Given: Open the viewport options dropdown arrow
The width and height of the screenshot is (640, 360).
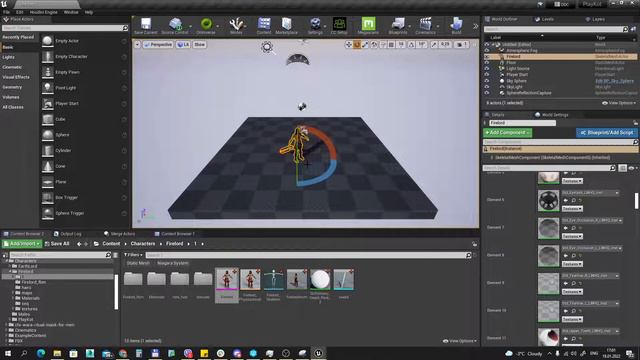Looking at the screenshot, I should (x=138, y=44).
